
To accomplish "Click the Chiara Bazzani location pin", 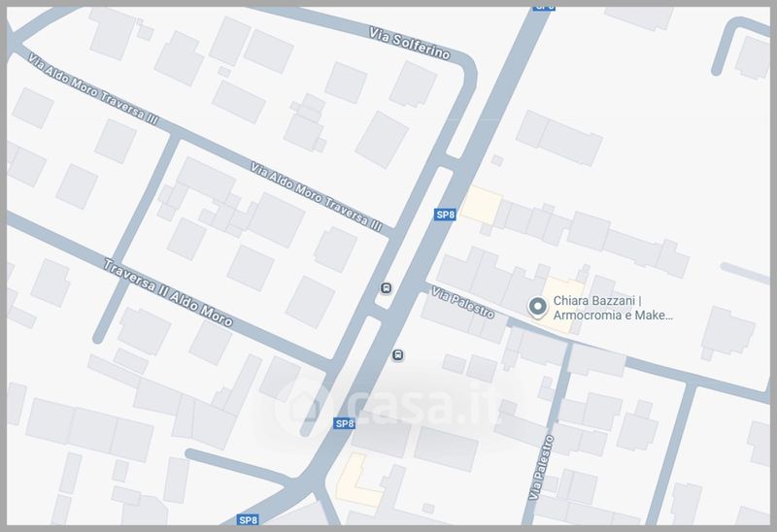I will pos(537,307).
